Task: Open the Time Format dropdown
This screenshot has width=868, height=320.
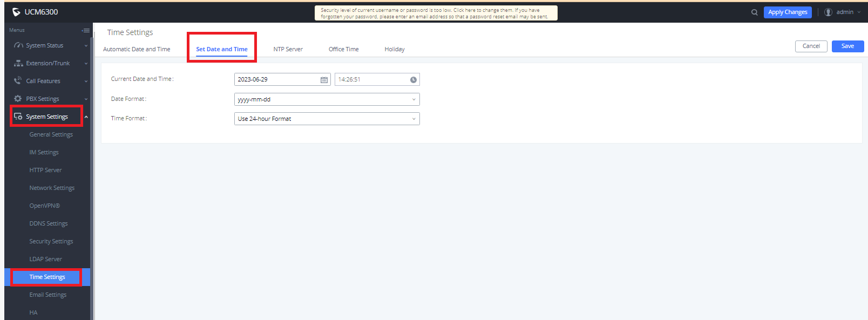Action: (x=327, y=119)
